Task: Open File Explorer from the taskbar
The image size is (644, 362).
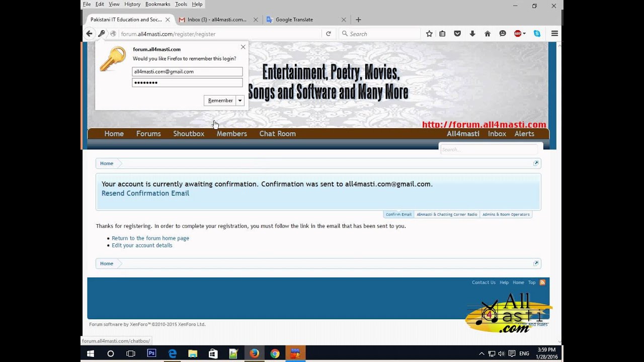Action: [x=193, y=353]
